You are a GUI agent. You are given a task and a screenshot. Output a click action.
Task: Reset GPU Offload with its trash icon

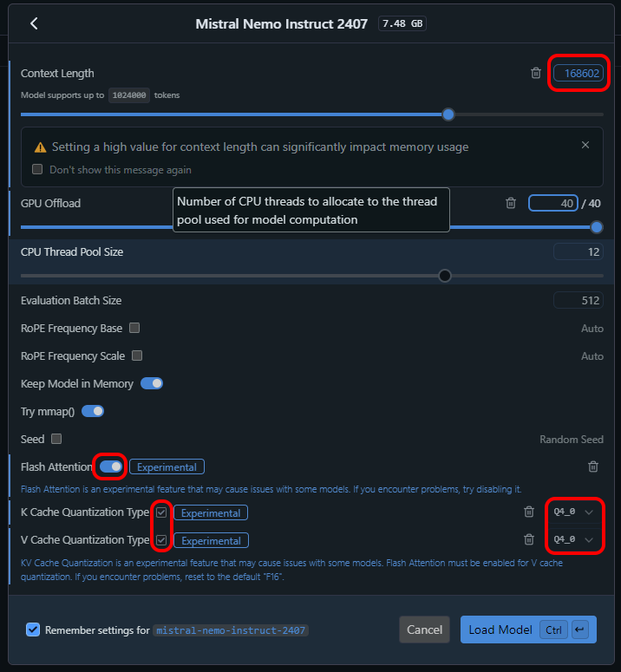[511, 203]
